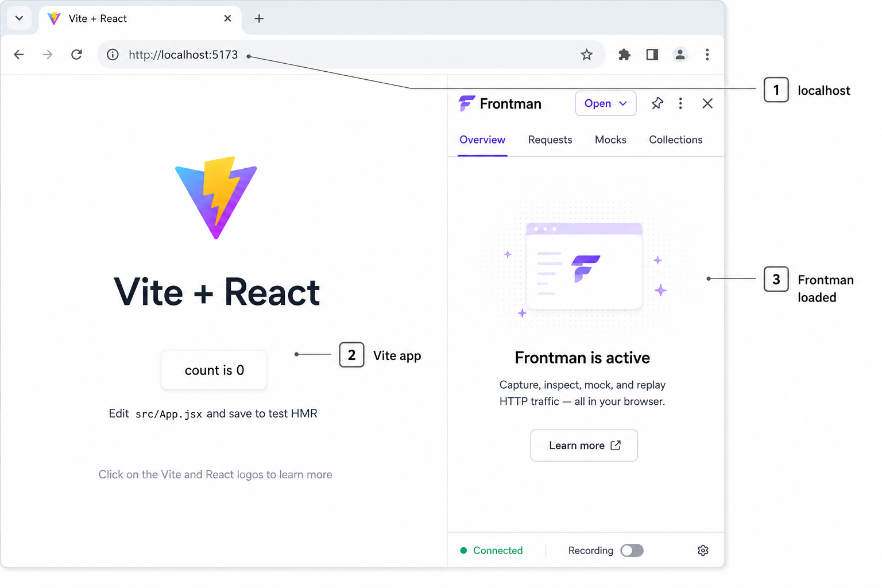882x588 pixels.
Task: Open the tab search chevron
Action: point(19,18)
